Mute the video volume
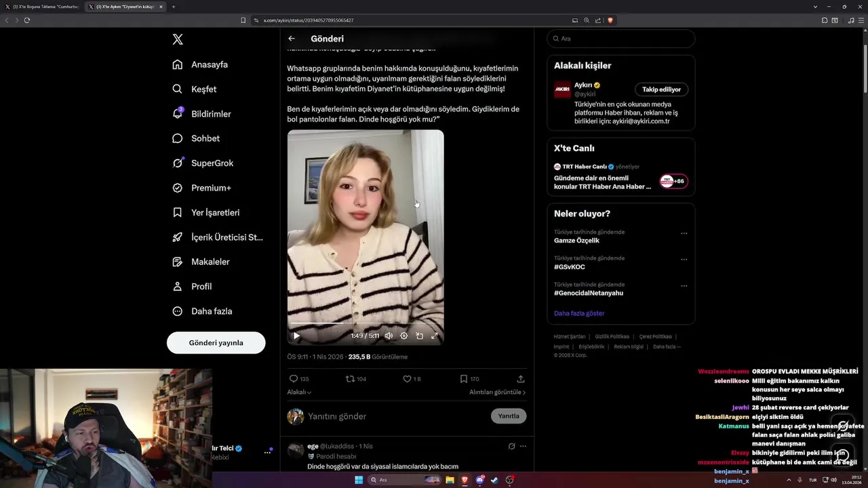 pyautogui.click(x=389, y=335)
